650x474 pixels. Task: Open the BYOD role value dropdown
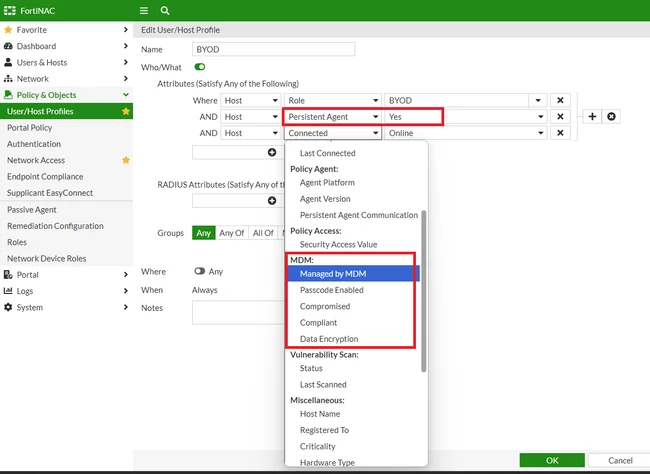click(x=538, y=100)
